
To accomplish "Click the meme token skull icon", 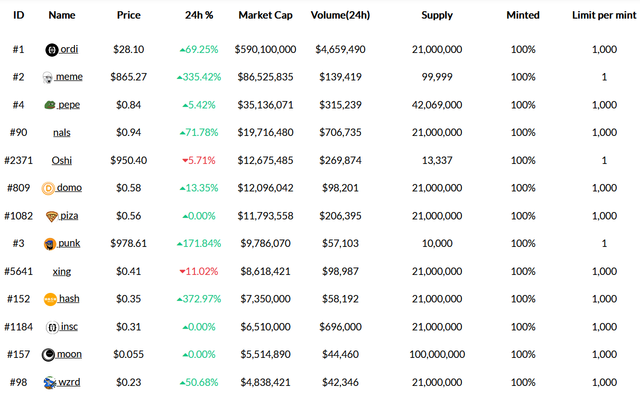I will click(x=47, y=78).
